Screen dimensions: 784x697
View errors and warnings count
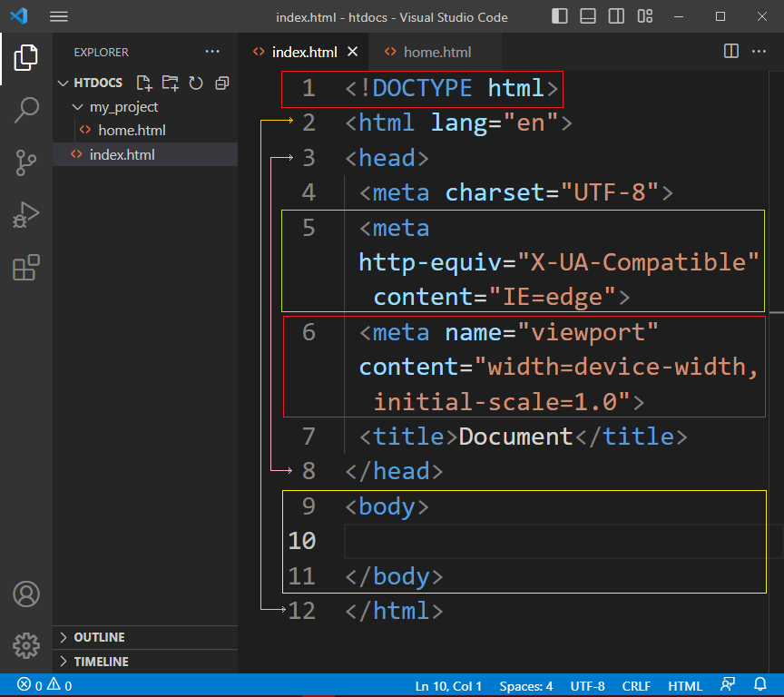(x=34, y=686)
